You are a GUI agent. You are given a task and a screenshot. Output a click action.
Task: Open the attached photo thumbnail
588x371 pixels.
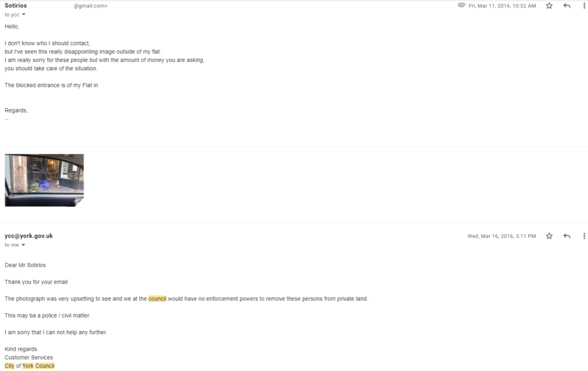44,180
